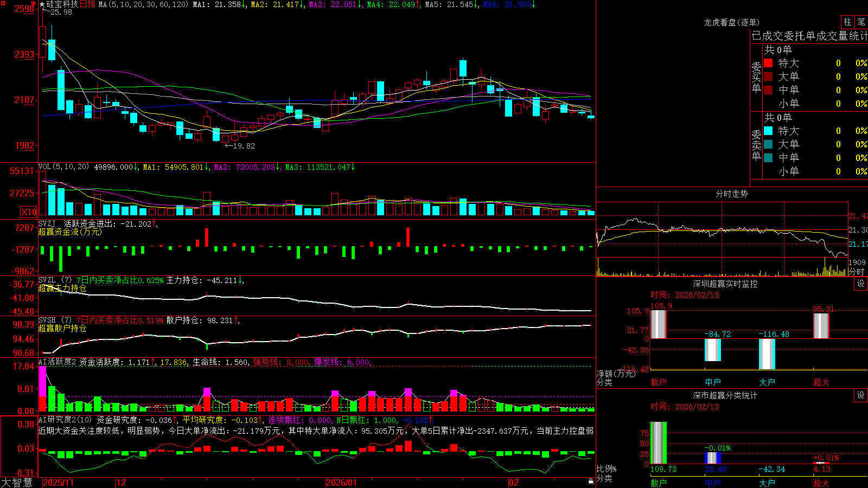Click the 2026/01 timeline marker
The width and height of the screenshot is (868, 488).
[x=342, y=483]
